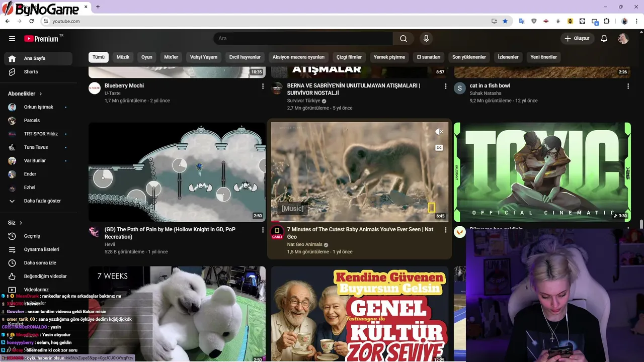This screenshot has height=362, width=644.
Task: Open Shorts in the sidebar
Action: (38, 72)
